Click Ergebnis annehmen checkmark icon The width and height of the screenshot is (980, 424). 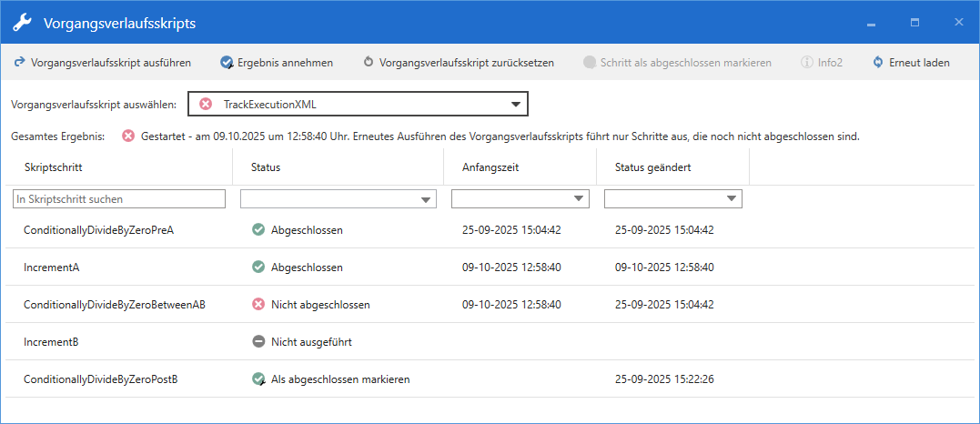227,63
